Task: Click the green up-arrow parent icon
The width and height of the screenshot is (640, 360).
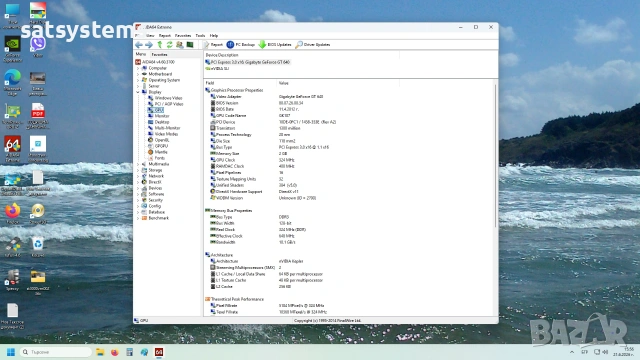Action: click(x=160, y=44)
